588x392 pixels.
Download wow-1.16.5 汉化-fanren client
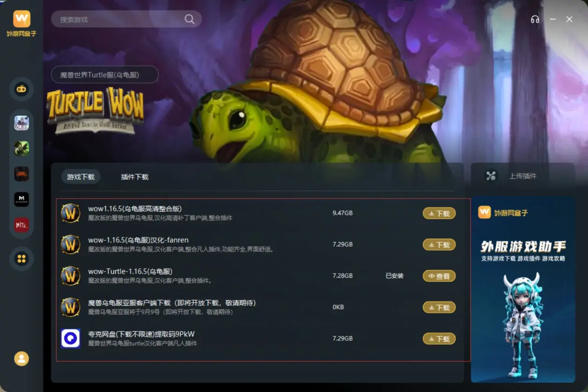tap(439, 244)
